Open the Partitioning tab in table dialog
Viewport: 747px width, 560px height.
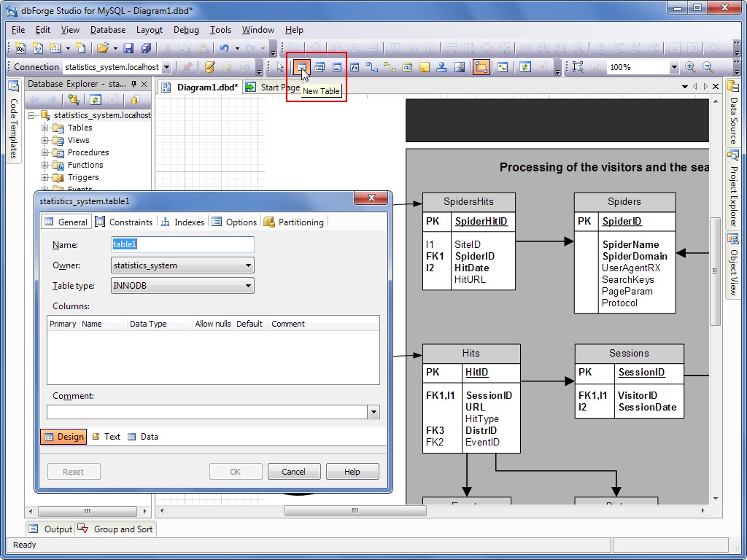click(293, 222)
